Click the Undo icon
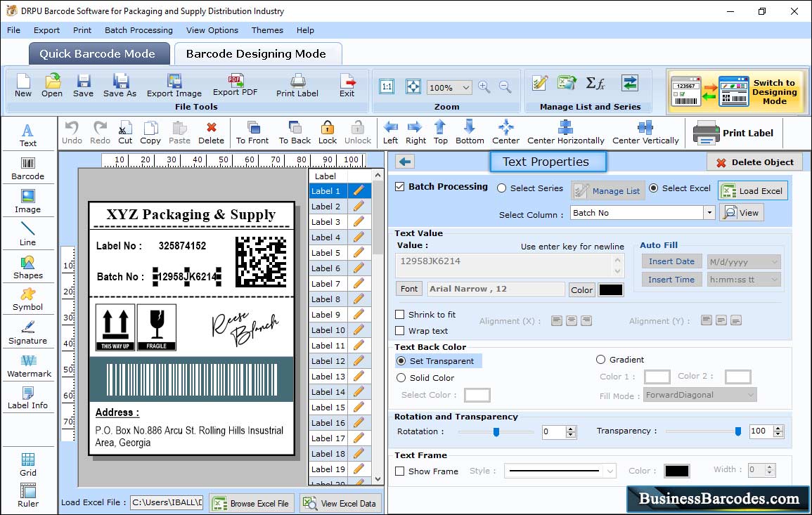Image resolution: width=812 pixels, height=515 pixels. pos(72,133)
